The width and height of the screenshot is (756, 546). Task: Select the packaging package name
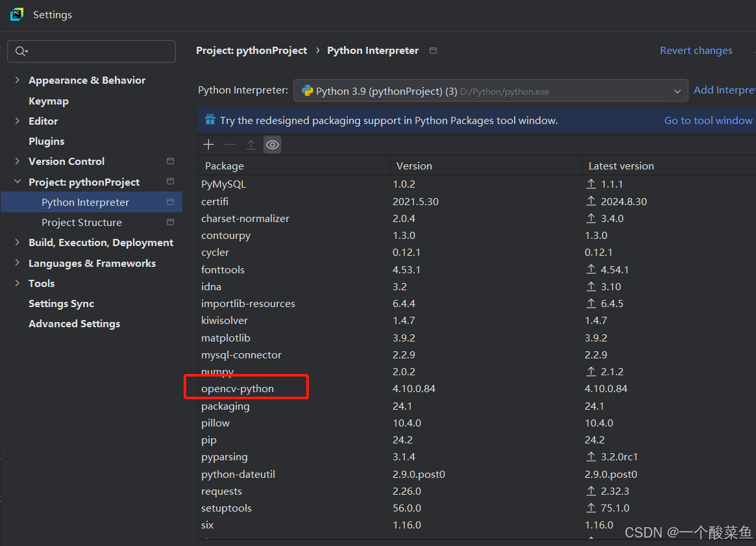pos(225,406)
